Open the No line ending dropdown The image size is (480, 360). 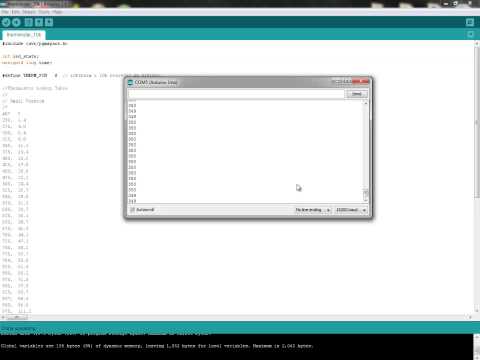click(x=313, y=210)
